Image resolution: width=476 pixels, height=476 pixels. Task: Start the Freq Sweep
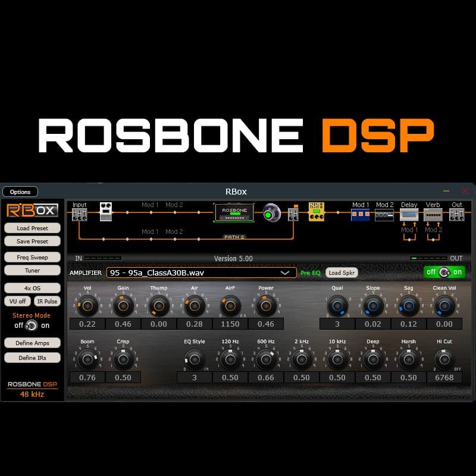(32, 258)
